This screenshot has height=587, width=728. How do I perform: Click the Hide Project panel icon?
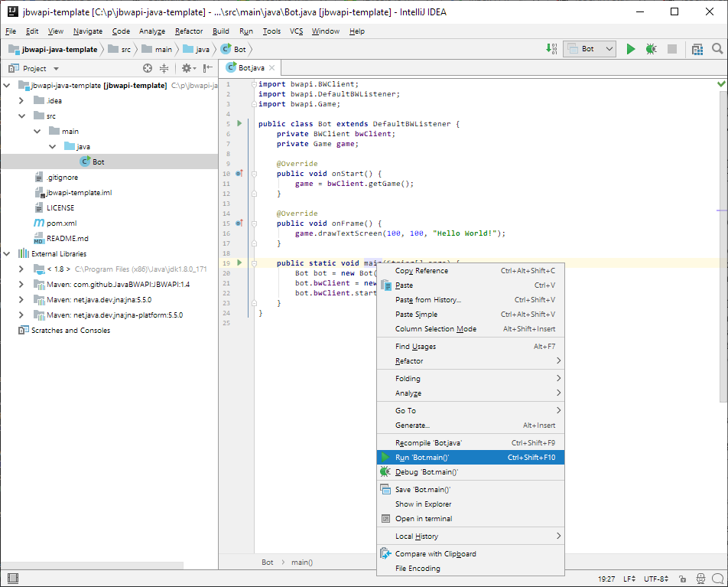(207, 68)
